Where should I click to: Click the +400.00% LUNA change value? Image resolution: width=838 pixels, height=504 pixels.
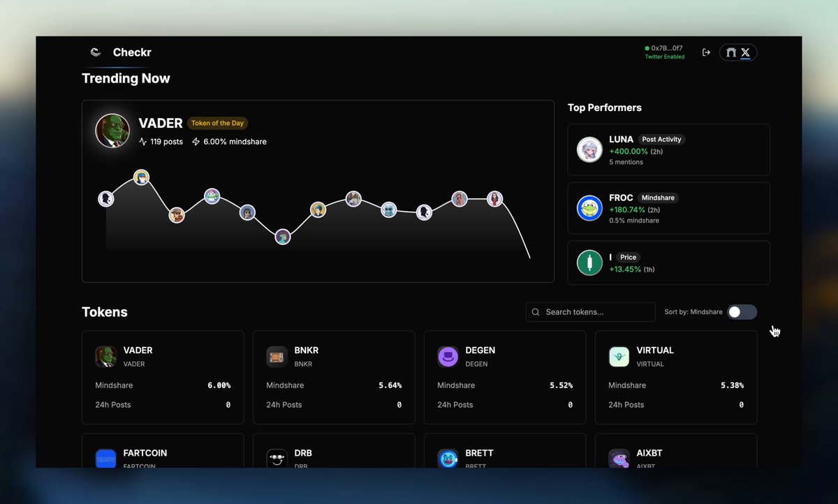point(628,151)
